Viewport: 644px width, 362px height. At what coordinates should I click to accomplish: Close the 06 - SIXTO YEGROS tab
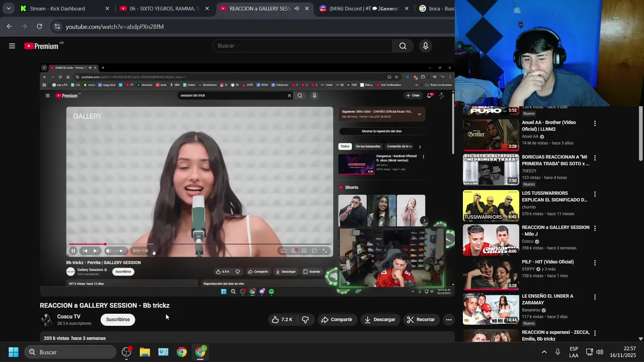point(207,9)
